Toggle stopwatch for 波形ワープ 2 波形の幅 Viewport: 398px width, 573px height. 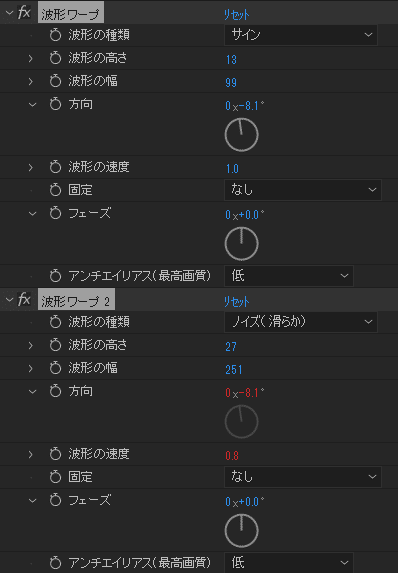pyautogui.click(x=55, y=368)
